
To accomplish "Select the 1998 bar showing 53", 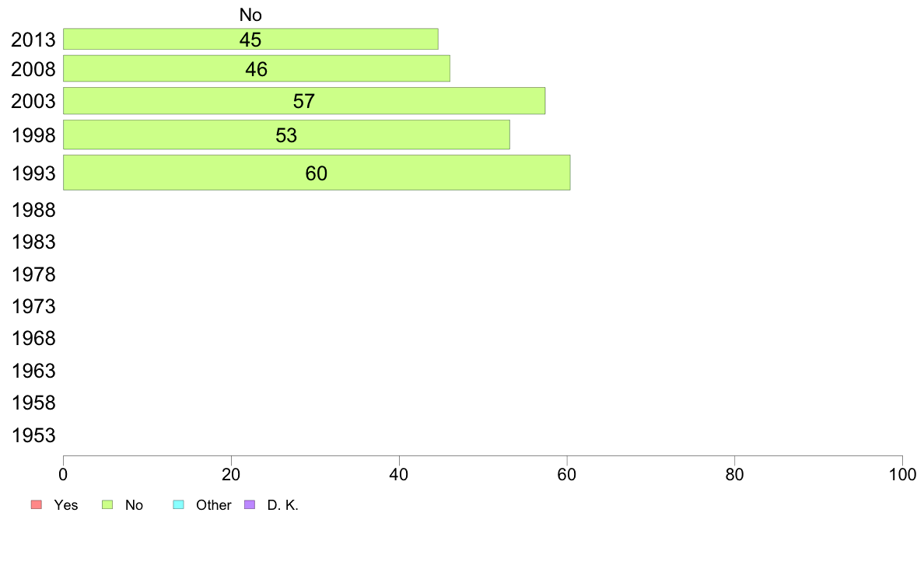I will tap(286, 135).
